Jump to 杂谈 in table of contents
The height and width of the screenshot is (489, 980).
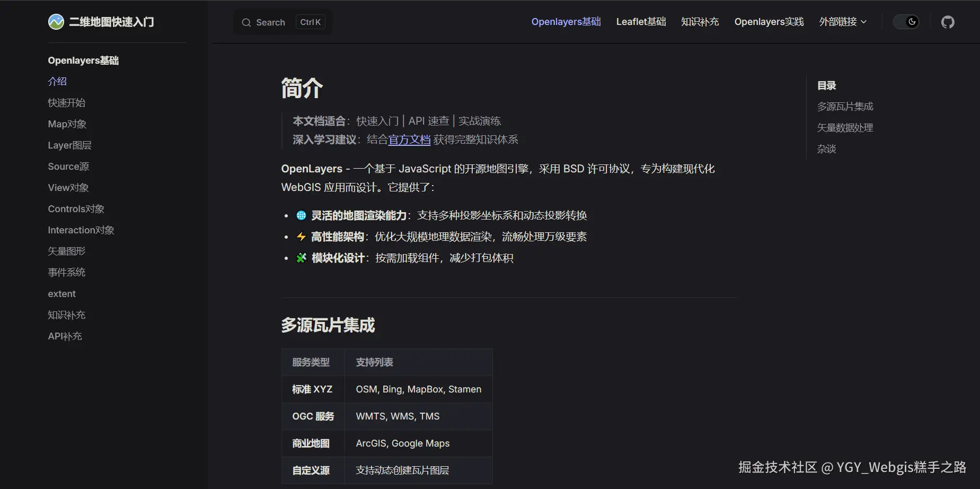[x=826, y=149]
